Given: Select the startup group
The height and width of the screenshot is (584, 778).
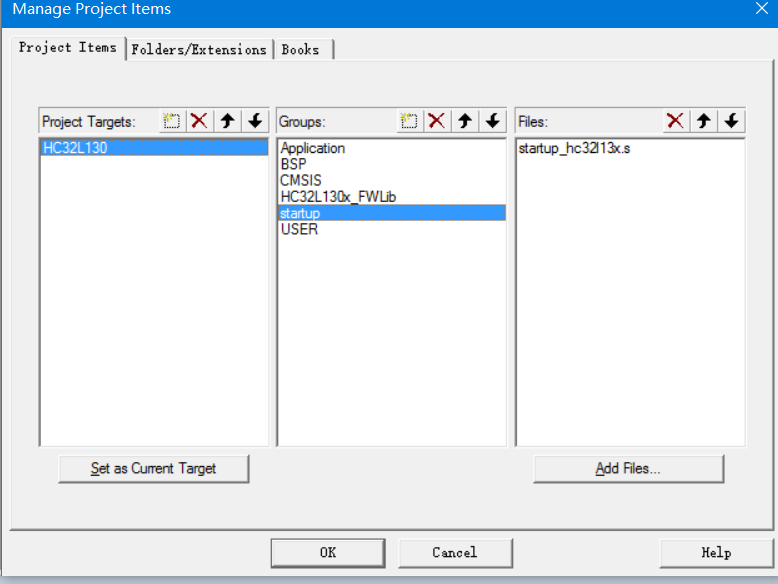Looking at the screenshot, I should click(x=392, y=213).
